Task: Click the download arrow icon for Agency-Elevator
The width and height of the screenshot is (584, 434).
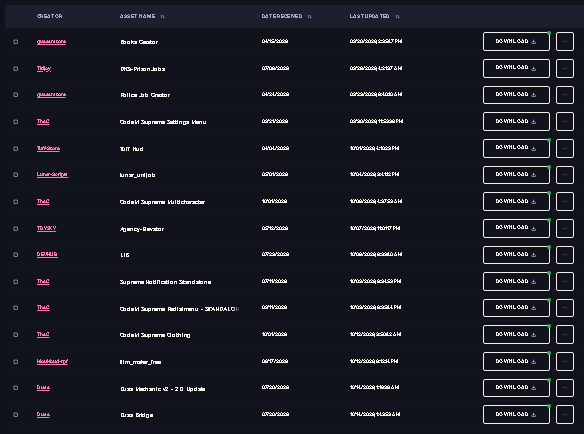Action: [534, 228]
